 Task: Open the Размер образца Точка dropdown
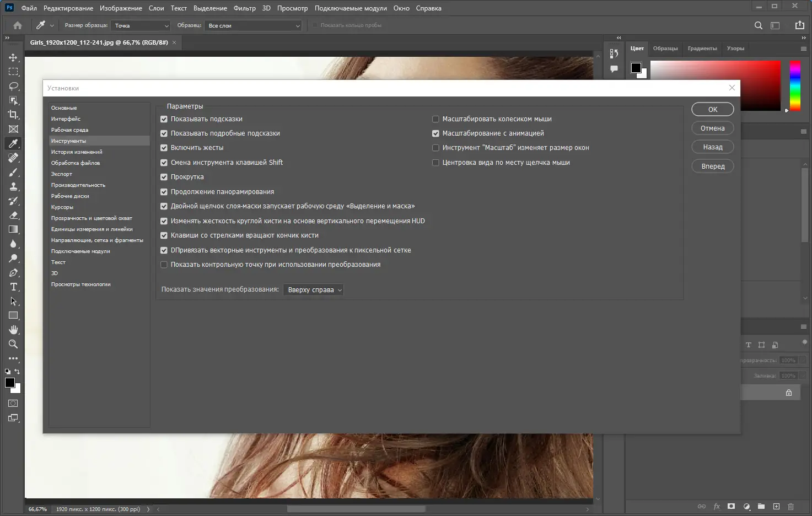(x=141, y=25)
